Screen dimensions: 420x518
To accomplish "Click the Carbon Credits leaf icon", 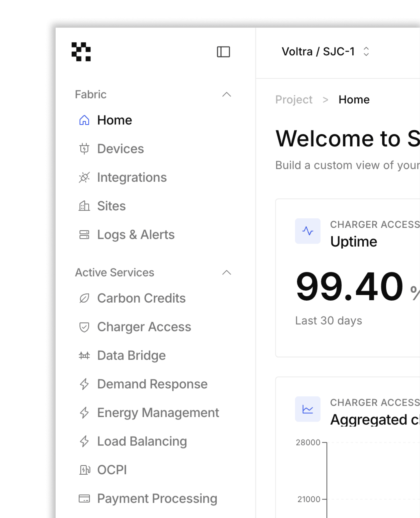I will tap(84, 298).
